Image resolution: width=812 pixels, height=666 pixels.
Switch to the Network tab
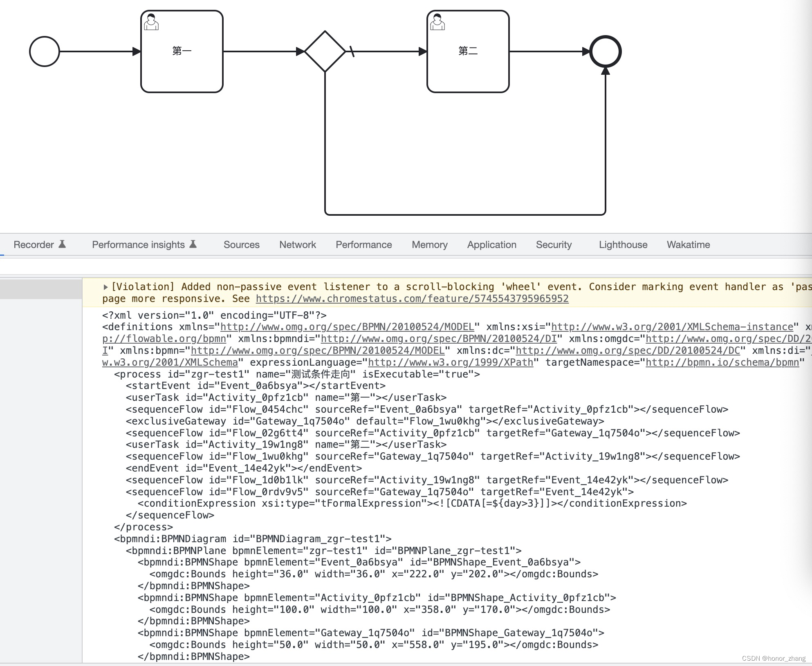tap(297, 244)
